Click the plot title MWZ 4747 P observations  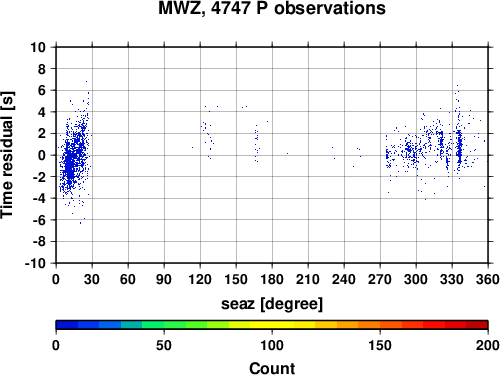point(272,8)
